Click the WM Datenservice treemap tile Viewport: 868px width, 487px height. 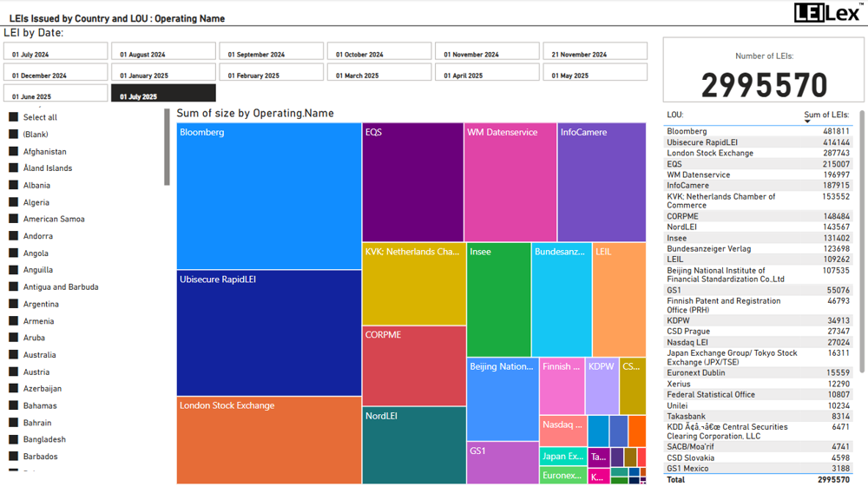(510, 182)
